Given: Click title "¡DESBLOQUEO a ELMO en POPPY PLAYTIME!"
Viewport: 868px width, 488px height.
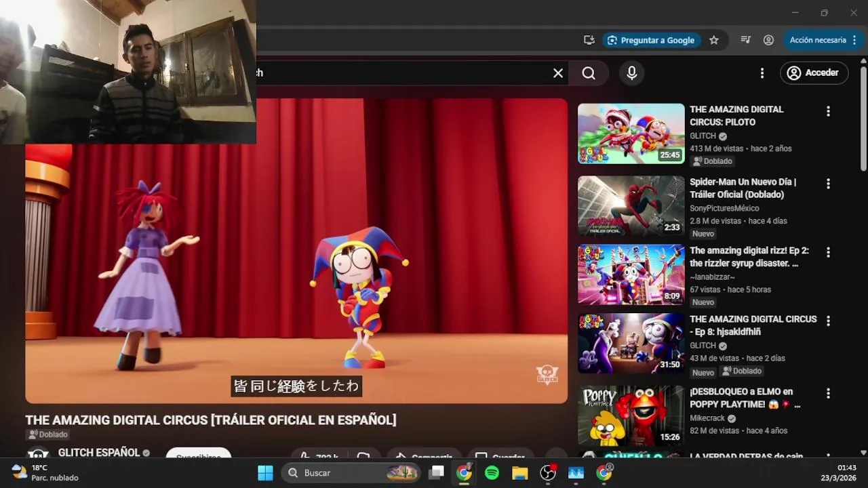Looking at the screenshot, I should point(745,398).
